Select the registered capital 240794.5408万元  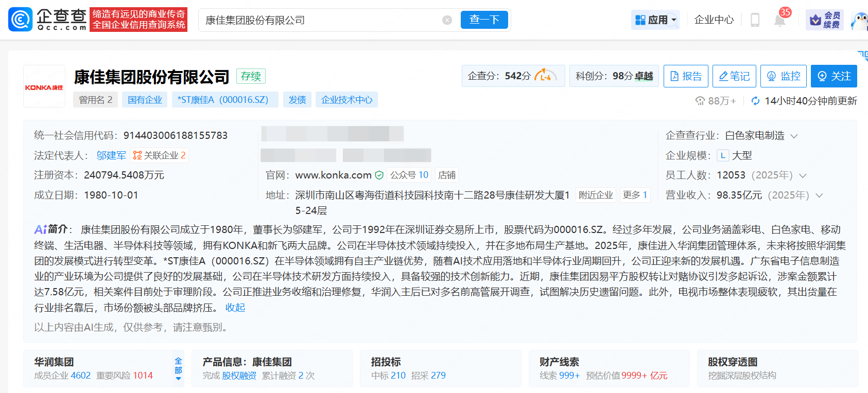click(x=124, y=175)
